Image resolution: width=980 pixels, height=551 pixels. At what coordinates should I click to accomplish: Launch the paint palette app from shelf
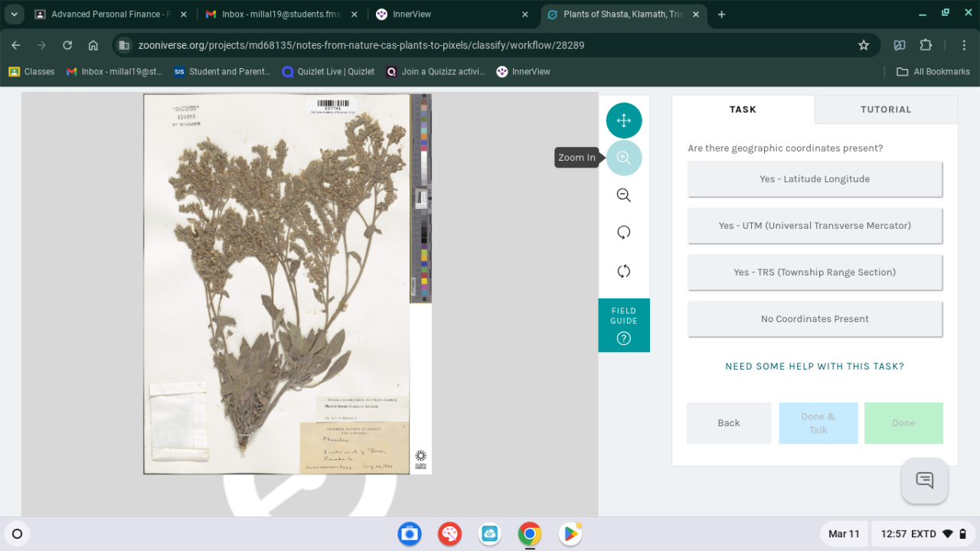pos(449,533)
